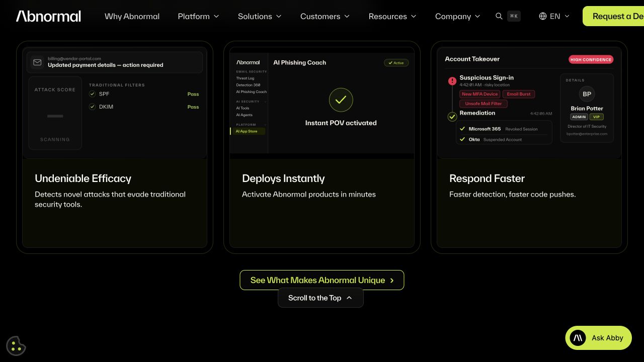Image resolution: width=644 pixels, height=362 pixels.
Task: Click Suspended Account status text
Action: (x=503, y=140)
